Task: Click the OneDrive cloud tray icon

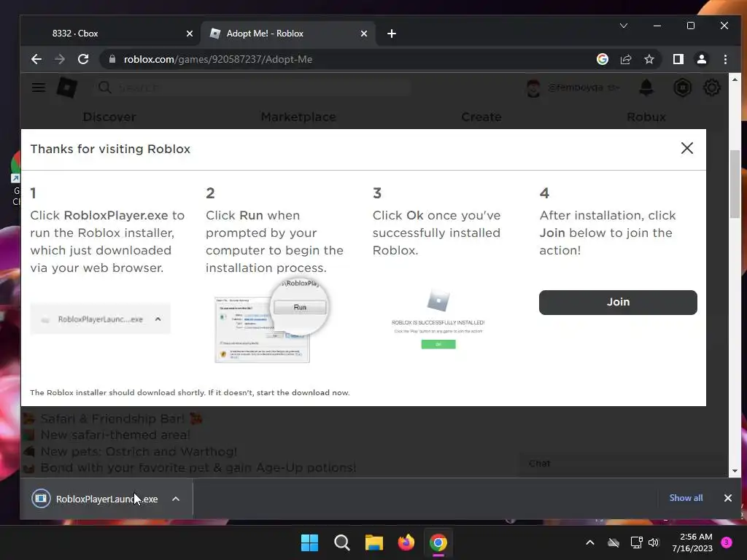Action: [614, 542]
